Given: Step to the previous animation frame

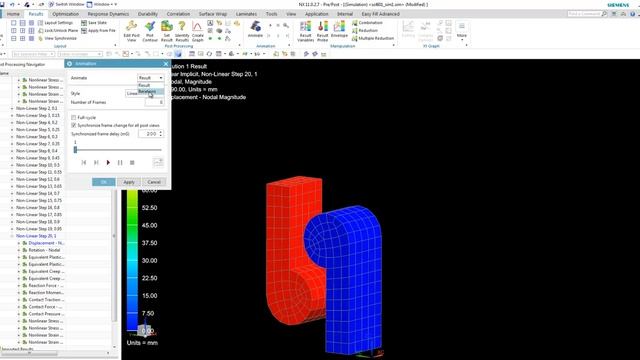Looking at the screenshot, I should tap(84, 162).
